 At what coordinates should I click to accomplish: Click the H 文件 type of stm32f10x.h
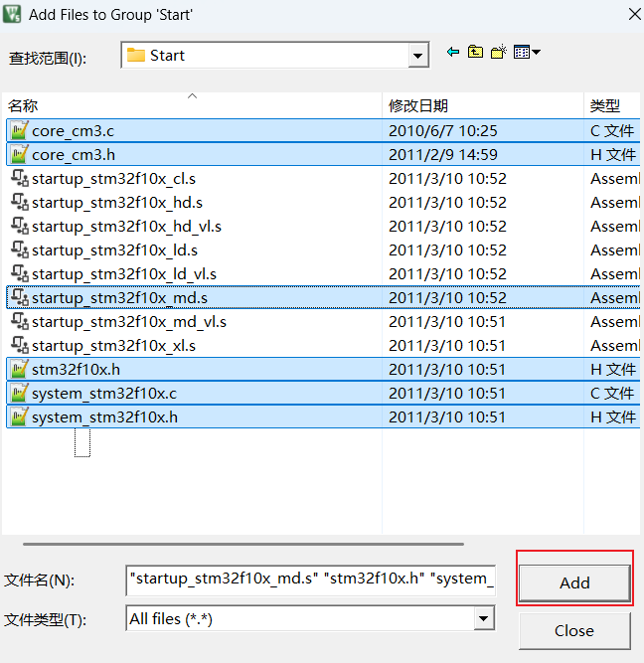[x=613, y=370]
